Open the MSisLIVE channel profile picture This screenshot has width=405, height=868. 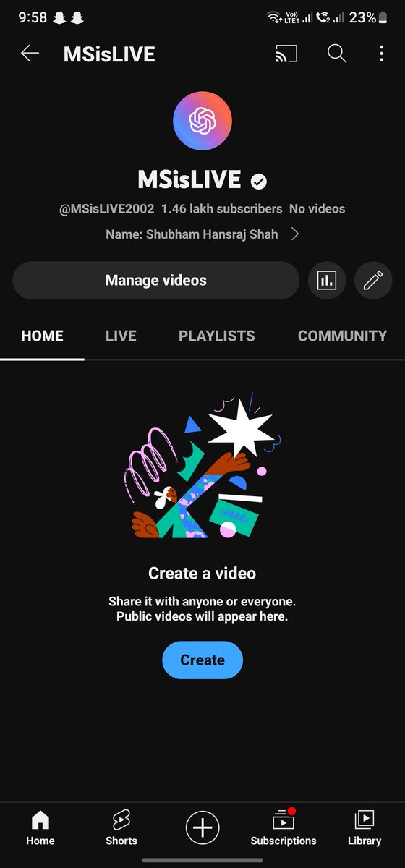[x=202, y=121]
